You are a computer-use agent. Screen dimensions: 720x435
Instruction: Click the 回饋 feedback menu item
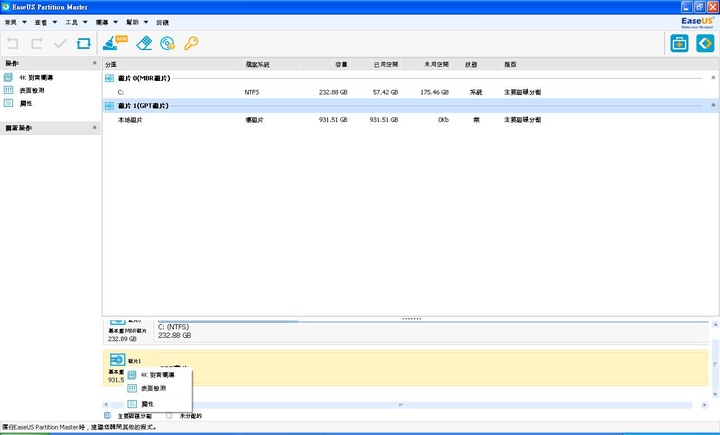tap(163, 22)
